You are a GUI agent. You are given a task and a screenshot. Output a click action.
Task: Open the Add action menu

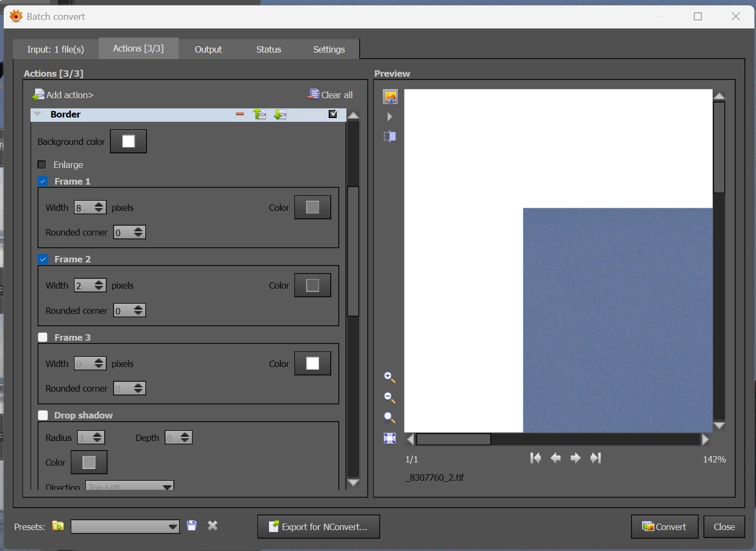[x=63, y=95]
